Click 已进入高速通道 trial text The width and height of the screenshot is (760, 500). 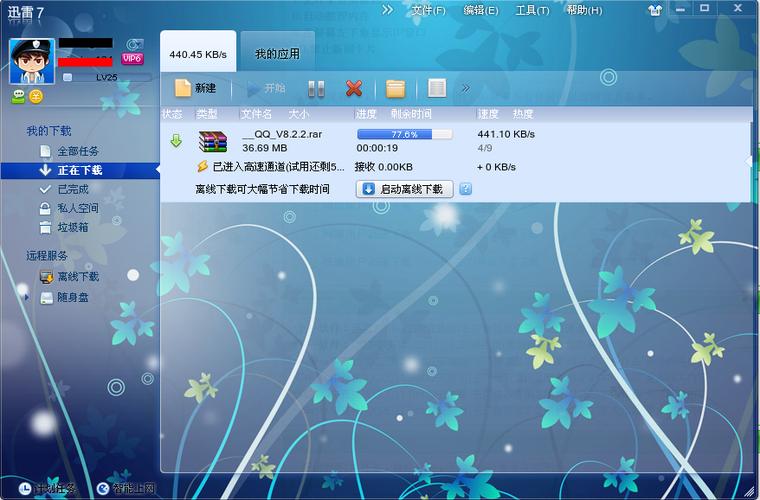point(279,167)
